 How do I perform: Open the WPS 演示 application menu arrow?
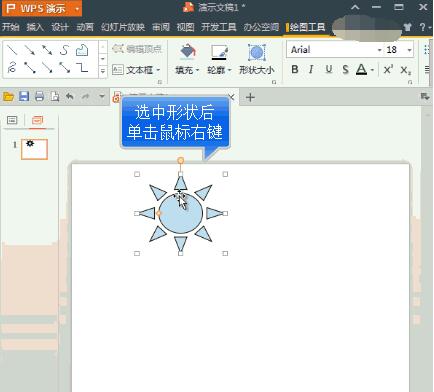click(x=77, y=8)
